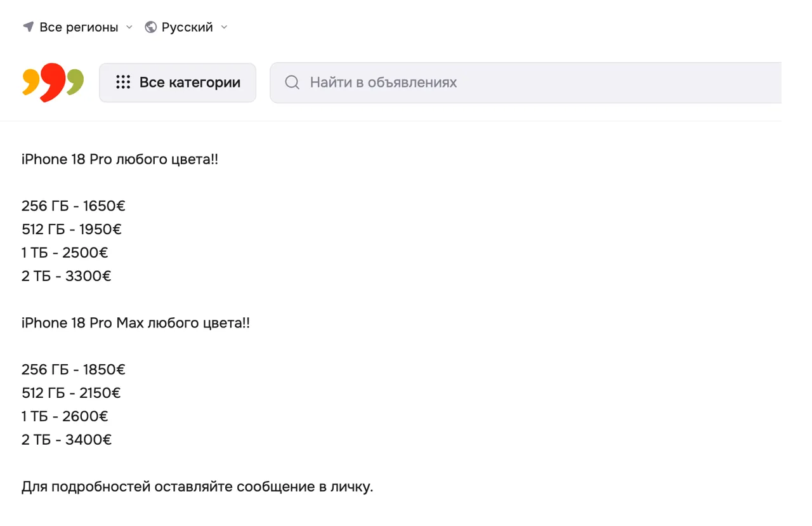
Task: Focus the Найти в объявлениях search field
Action: pos(526,82)
